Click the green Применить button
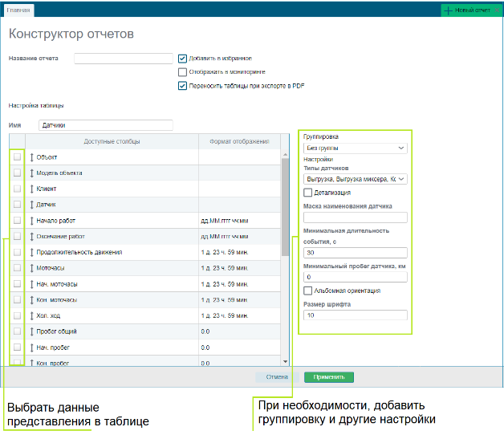Image resolution: width=504 pixels, height=439 pixels. pos(329,377)
